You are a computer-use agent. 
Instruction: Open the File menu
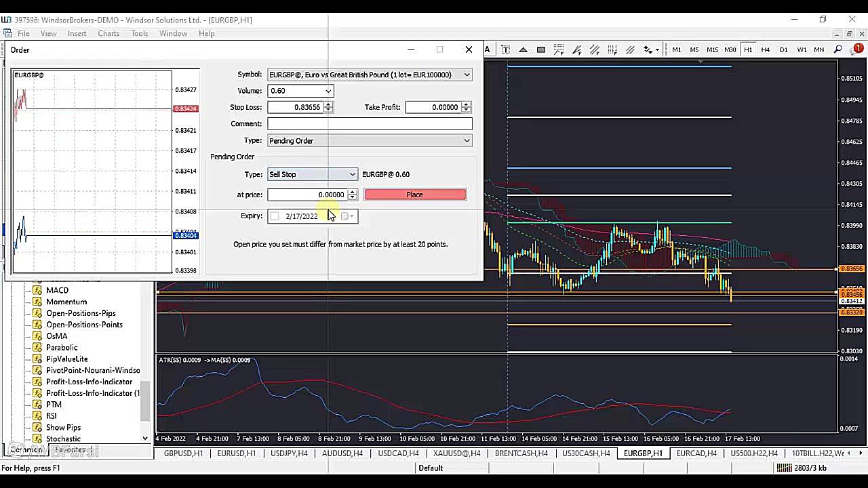pos(23,33)
